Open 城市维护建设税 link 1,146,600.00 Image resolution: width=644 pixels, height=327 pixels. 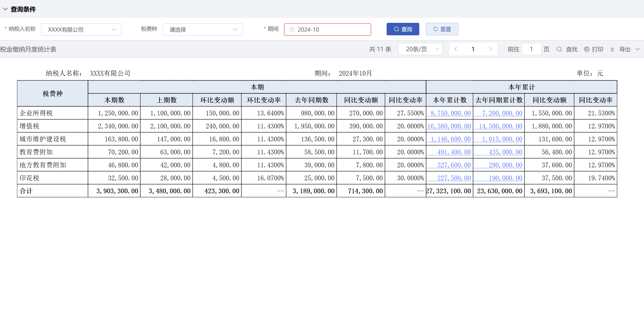(451, 139)
